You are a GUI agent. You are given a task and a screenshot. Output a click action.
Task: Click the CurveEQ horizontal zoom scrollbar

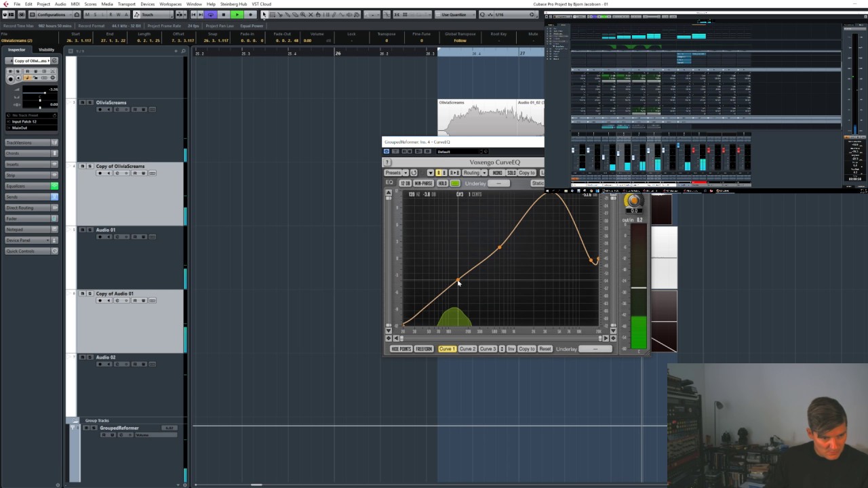point(501,338)
